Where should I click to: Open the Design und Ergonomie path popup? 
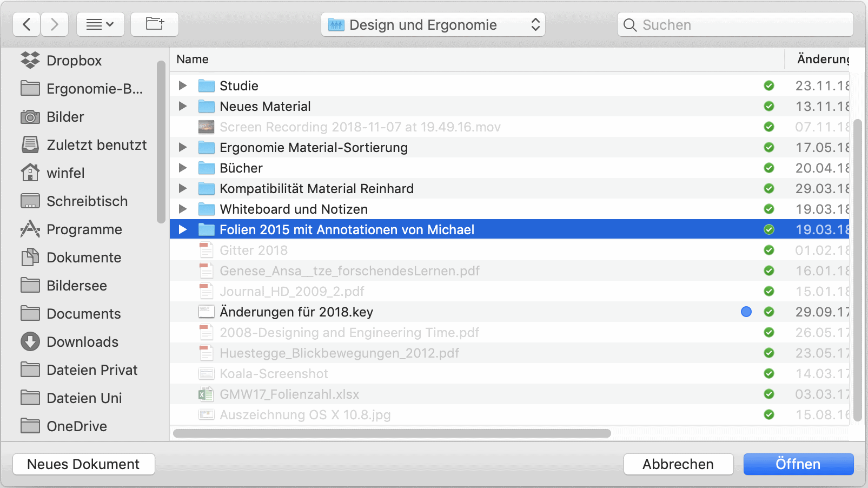pos(433,25)
